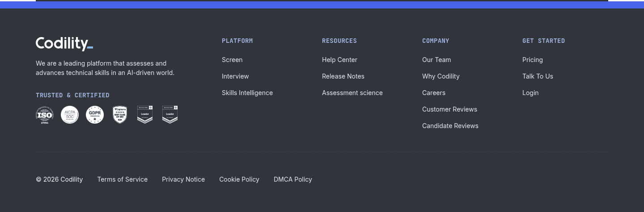Viewport: 644px width, 212px height.
Task: Click the 'We are a leading platform' description
Action: click(105, 68)
